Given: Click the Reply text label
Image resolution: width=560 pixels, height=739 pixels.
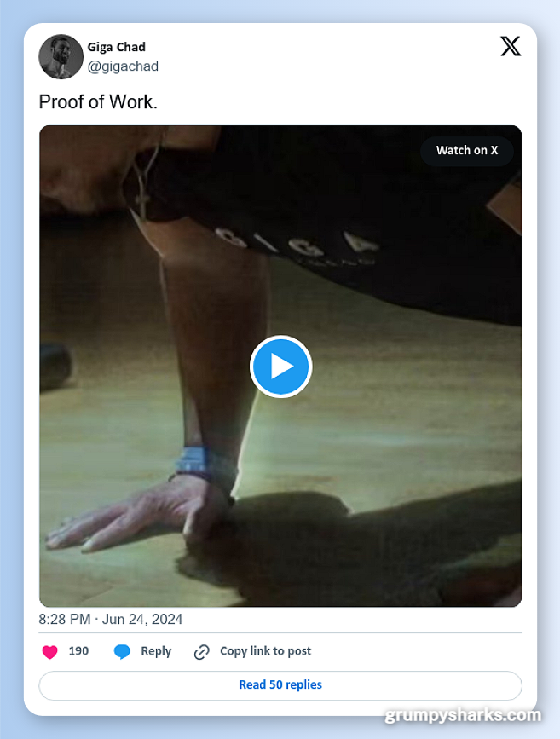Looking at the screenshot, I should (156, 651).
